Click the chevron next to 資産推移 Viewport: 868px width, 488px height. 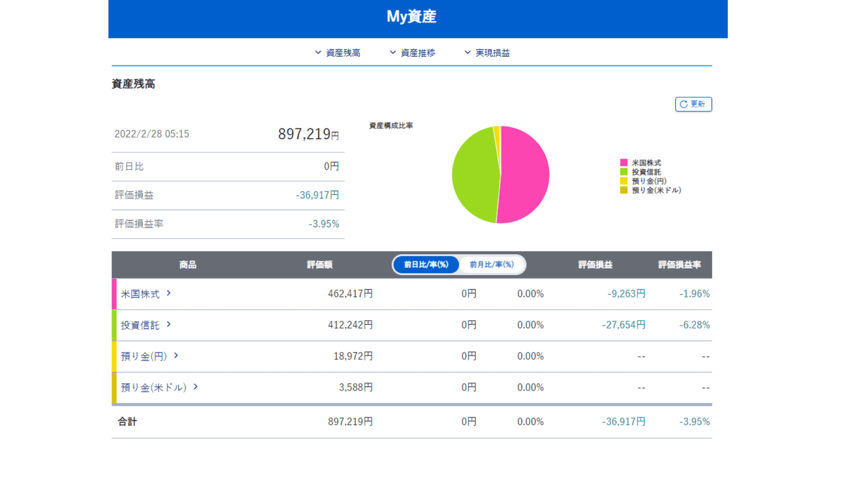pos(392,52)
